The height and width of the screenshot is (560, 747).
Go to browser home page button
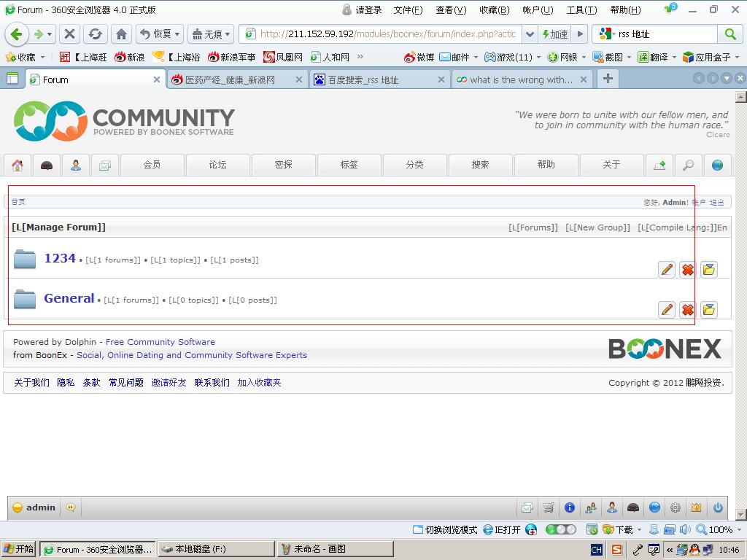[x=122, y=34]
